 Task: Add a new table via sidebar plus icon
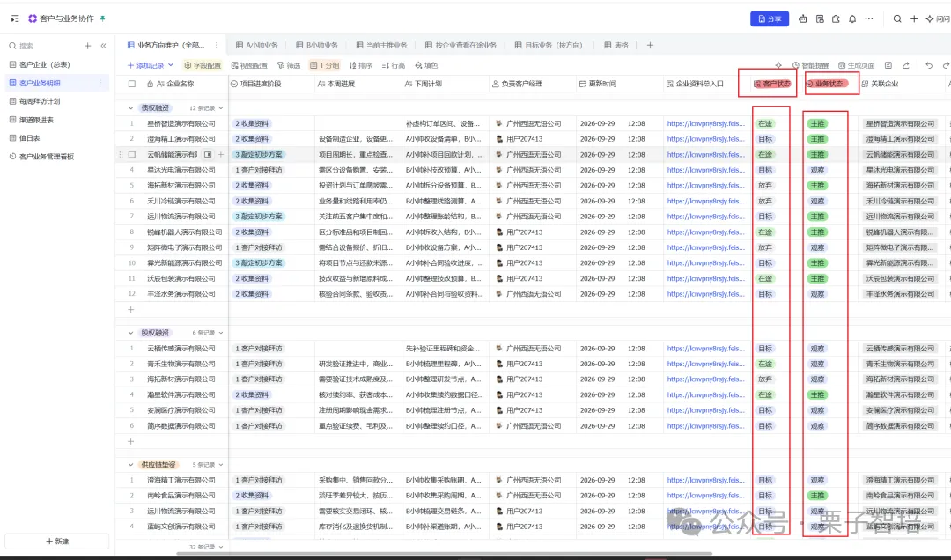87,46
